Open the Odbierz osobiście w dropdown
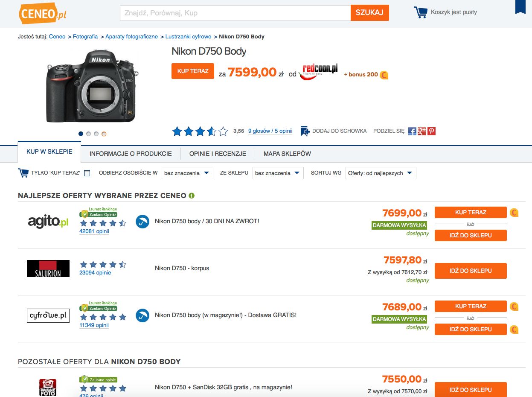Viewport: 532px width, 397px height. (187, 173)
